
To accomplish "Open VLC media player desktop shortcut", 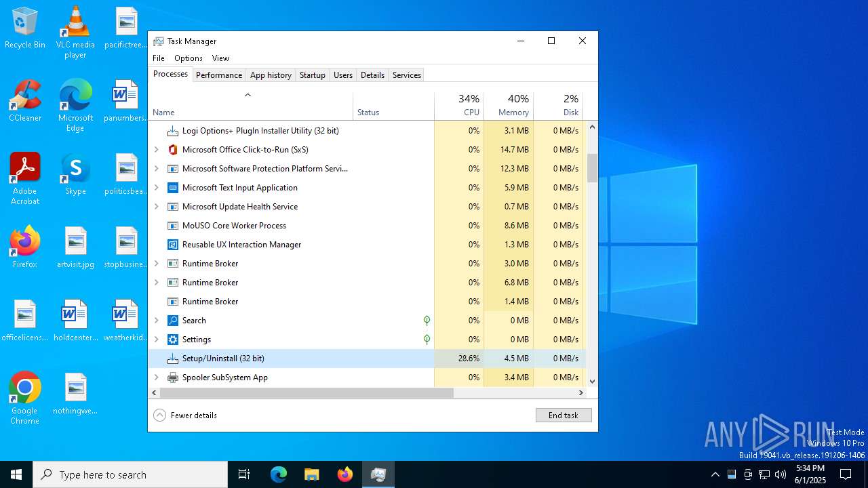I will (75, 33).
